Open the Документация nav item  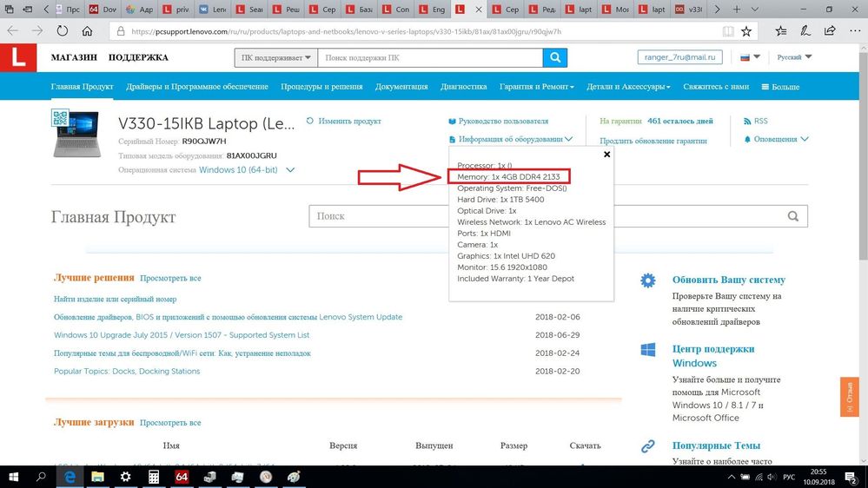(401, 87)
